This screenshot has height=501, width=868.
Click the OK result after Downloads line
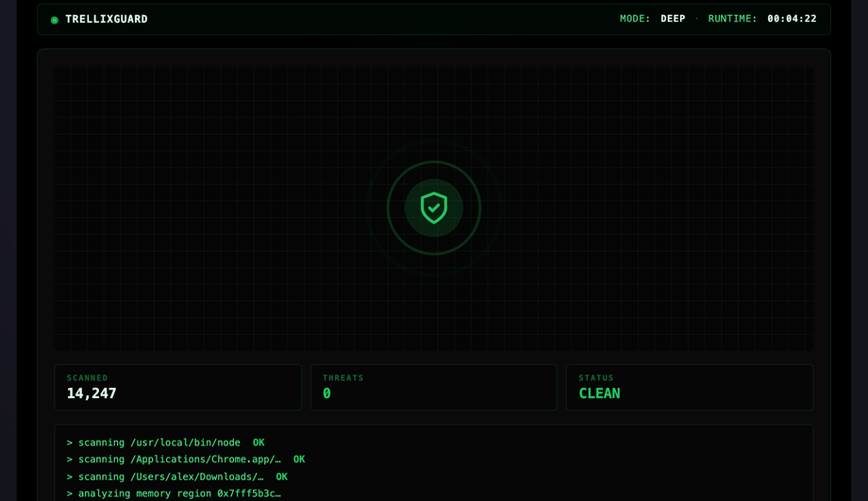point(282,476)
